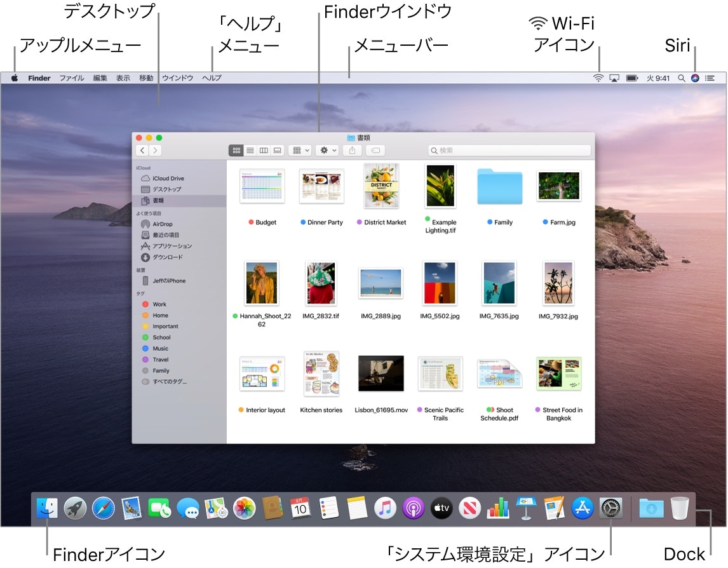Open the Mail app in the Dock
728x568 pixels.
pos(131,508)
